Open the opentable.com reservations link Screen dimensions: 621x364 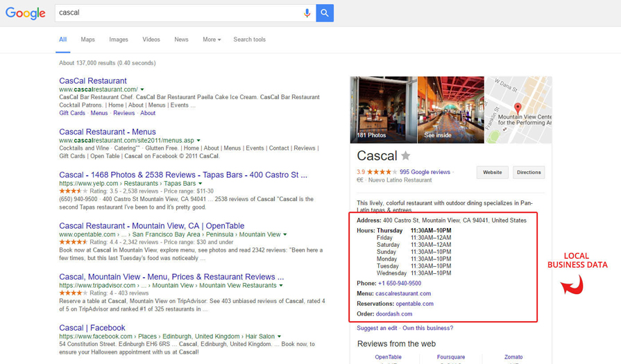click(414, 304)
